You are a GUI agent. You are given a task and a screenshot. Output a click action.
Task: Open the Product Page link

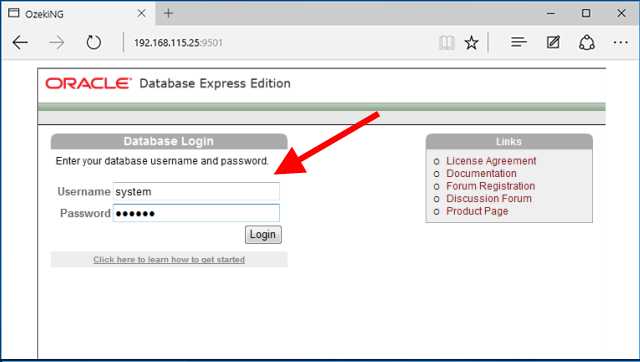tap(477, 211)
